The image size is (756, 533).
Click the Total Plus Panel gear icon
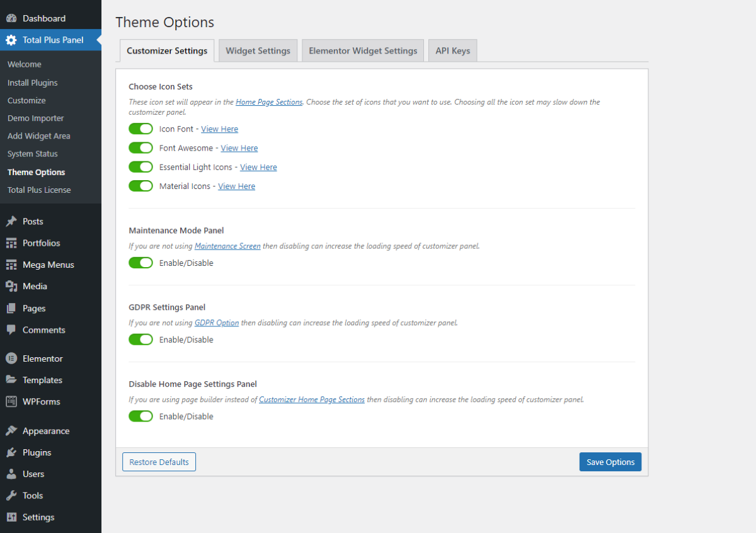point(11,40)
